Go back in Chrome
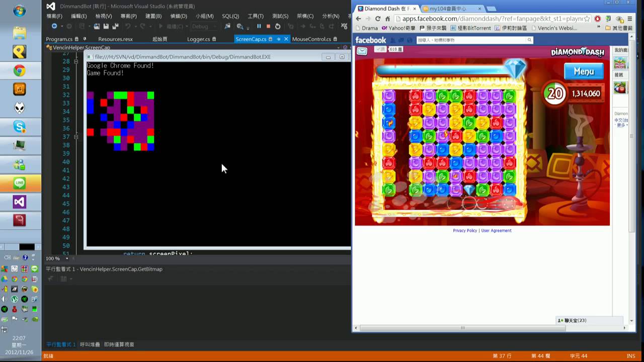 359,19
